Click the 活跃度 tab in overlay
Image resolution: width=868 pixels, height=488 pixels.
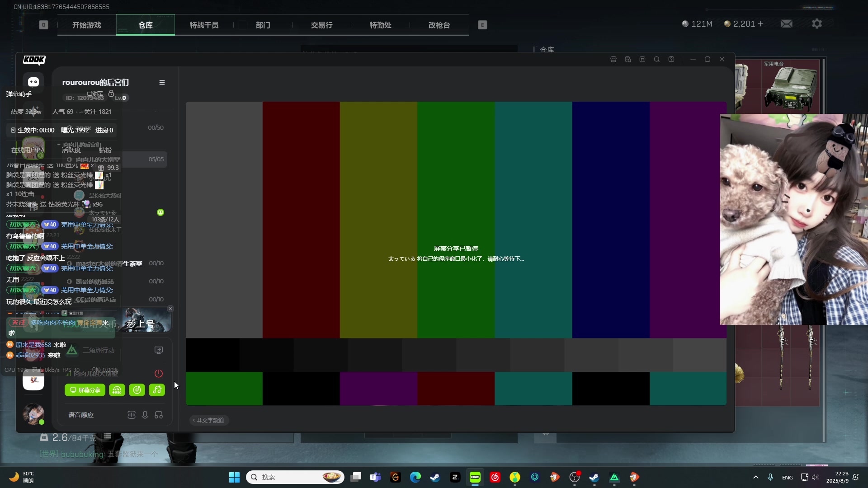71,150
